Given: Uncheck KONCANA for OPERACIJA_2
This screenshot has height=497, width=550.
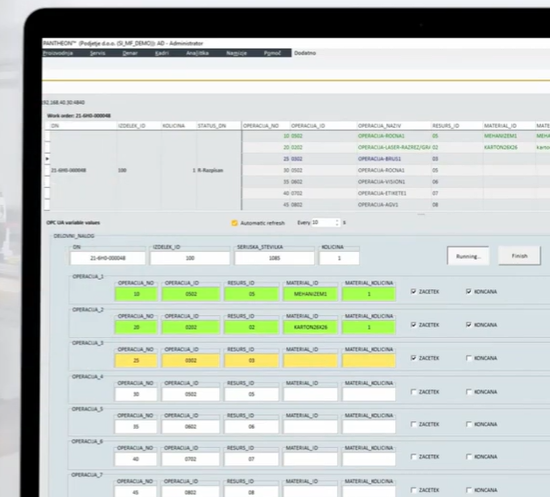Looking at the screenshot, I should 469,325.
